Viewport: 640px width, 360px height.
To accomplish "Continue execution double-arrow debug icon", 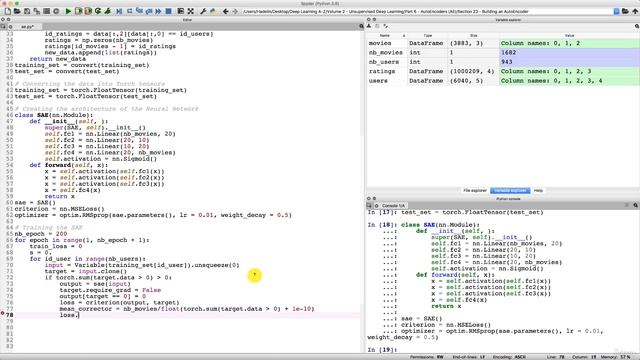I will [x=158, y=11].
